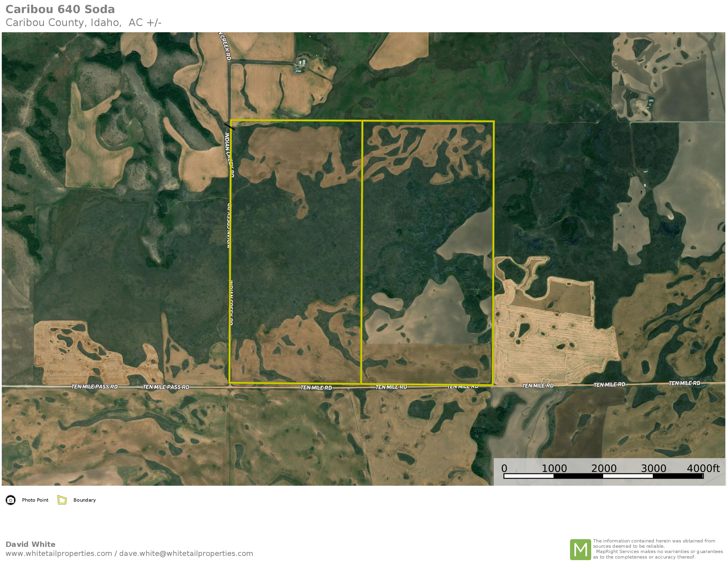Click the Photo Point legend label

pos(35,500)
